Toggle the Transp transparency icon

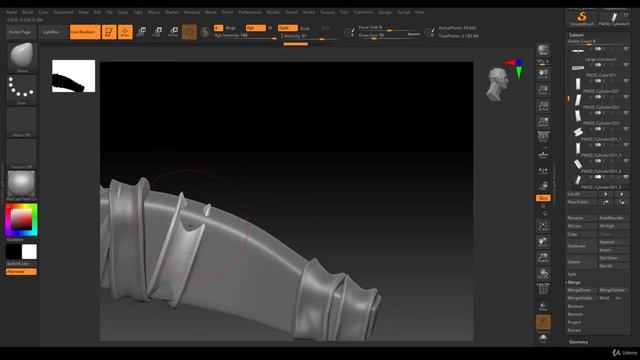pyautogui.click(x=543, y=306)
